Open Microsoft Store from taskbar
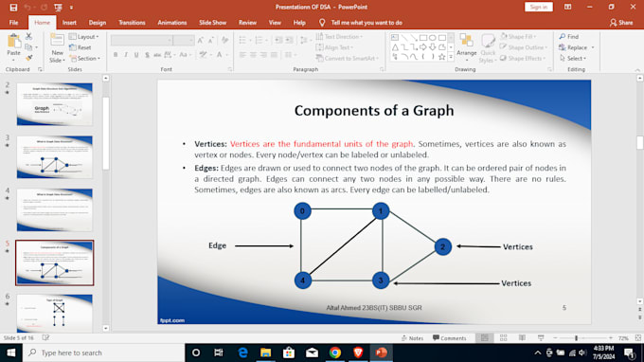Screen dimensions: 644x362 click(x=289, y=353)
